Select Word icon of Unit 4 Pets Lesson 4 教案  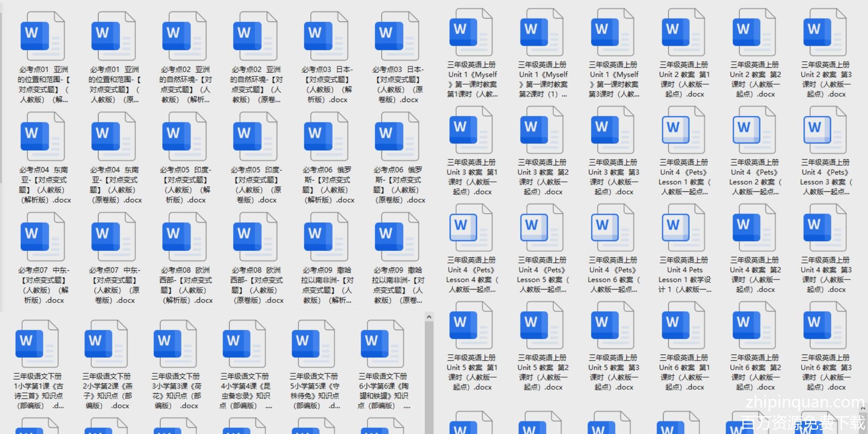pos(471,228)
